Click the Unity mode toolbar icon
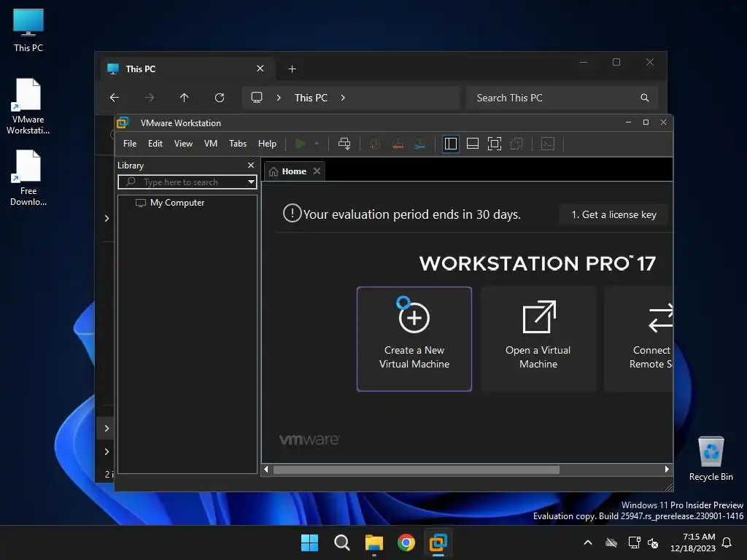747x560 pixels. 516,144
